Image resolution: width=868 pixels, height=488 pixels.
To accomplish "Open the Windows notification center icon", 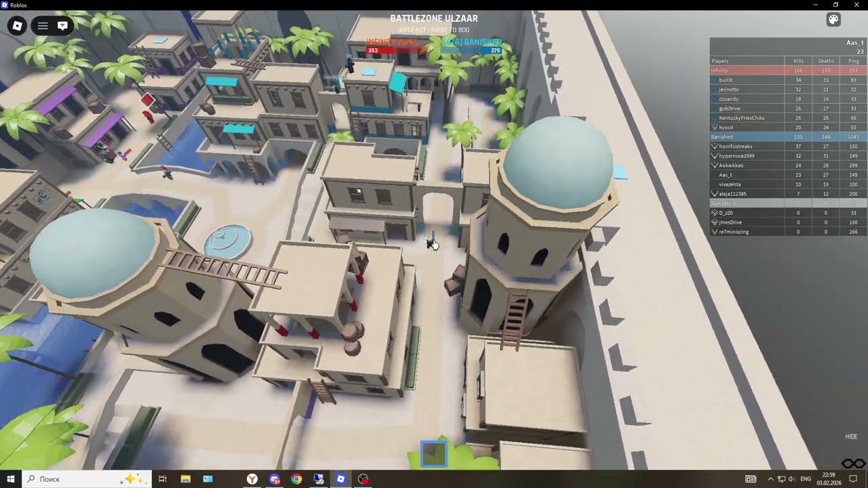I will [x=853, y=479].
